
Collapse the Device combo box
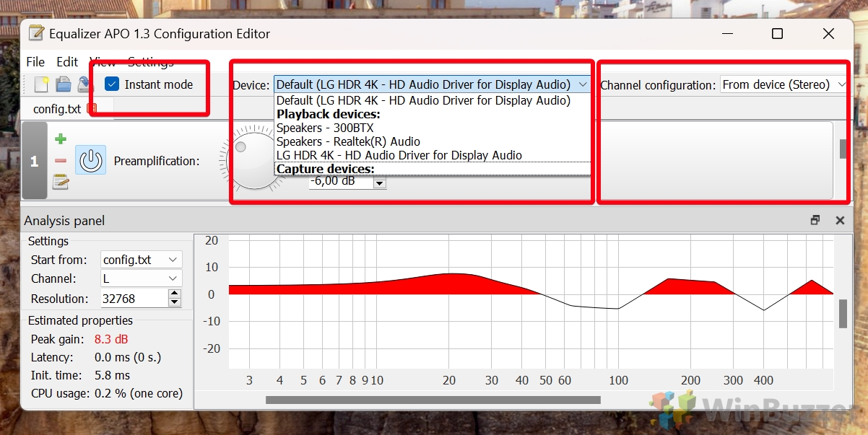pos(432,84)
